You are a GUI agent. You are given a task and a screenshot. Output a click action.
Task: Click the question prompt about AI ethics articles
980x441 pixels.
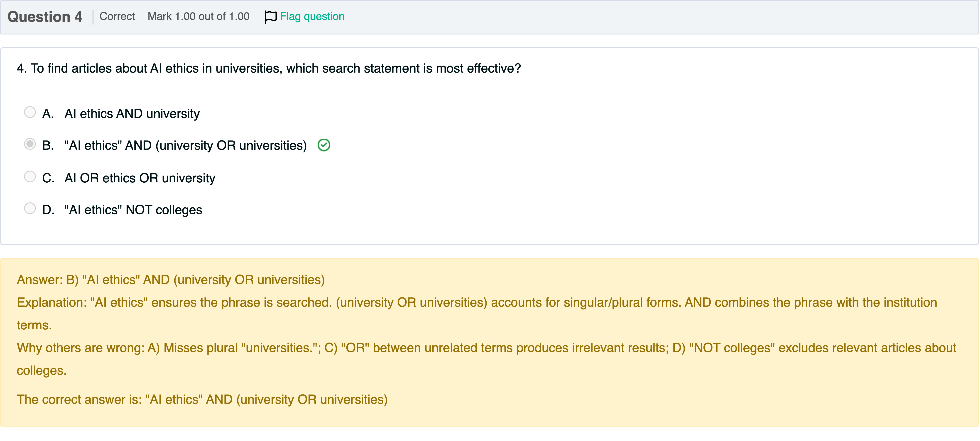(x=269, y=68)
